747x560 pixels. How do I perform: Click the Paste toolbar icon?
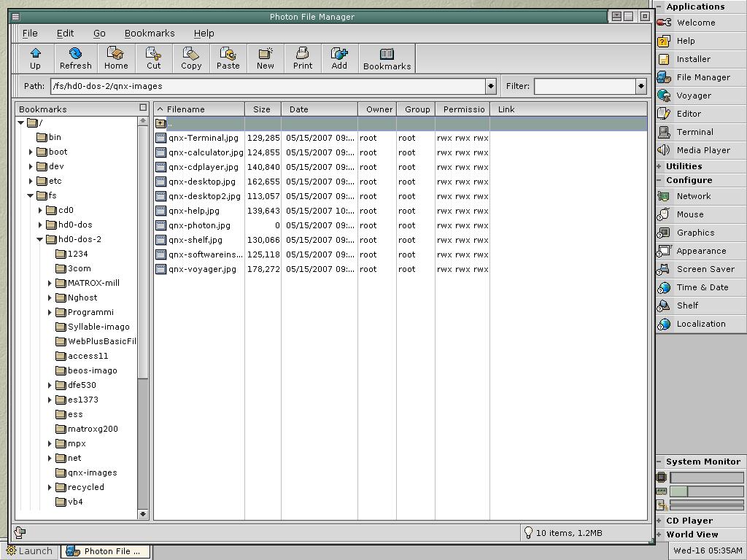point(228,58)
